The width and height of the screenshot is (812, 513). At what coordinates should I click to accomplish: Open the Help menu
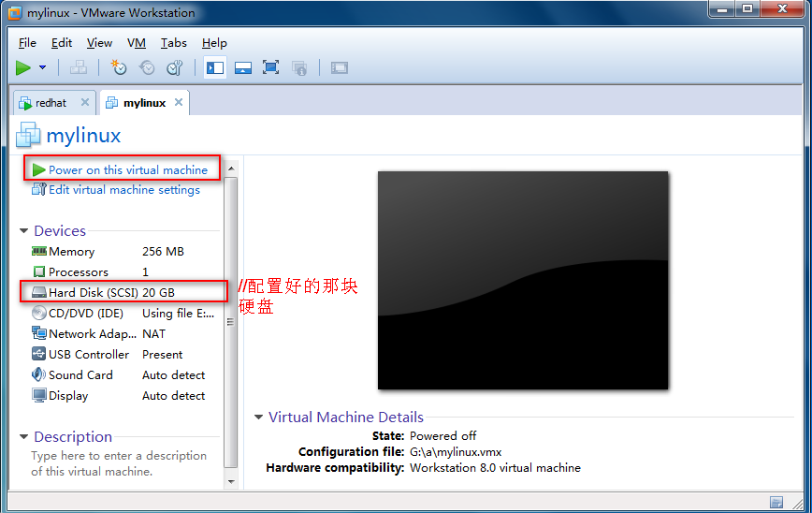[x=214, y=43]
